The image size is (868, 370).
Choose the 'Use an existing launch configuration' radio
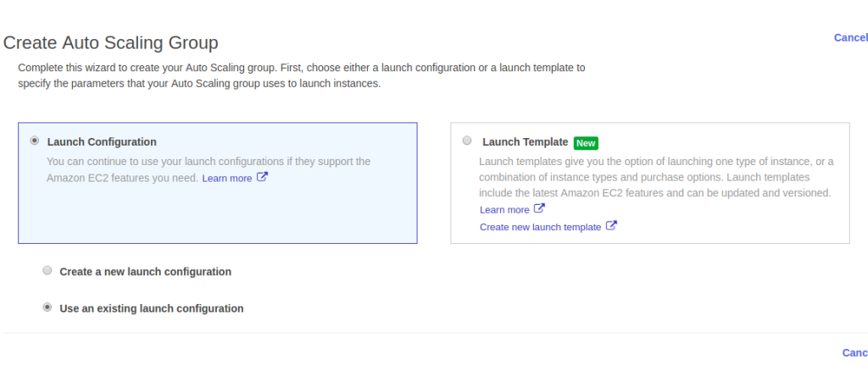47,308
